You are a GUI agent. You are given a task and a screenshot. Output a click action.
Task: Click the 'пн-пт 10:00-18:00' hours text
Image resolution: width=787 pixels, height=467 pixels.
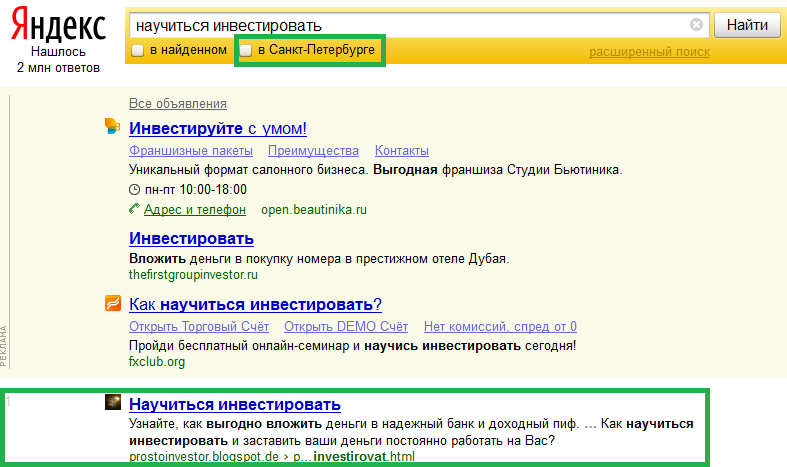tap(196, 189)
